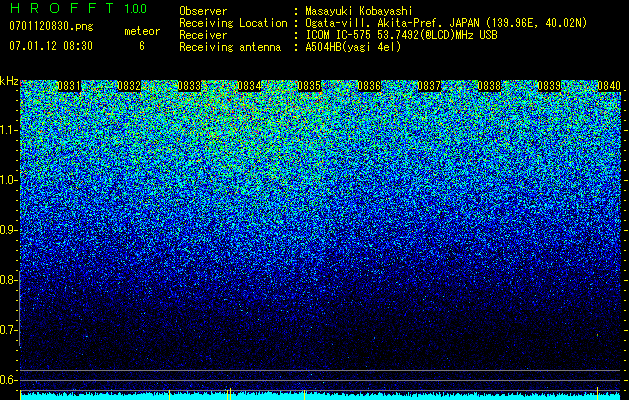The image size is (629, 400).
Task: Jump to the 0831 time marker
Action: (x=69, y=86)
